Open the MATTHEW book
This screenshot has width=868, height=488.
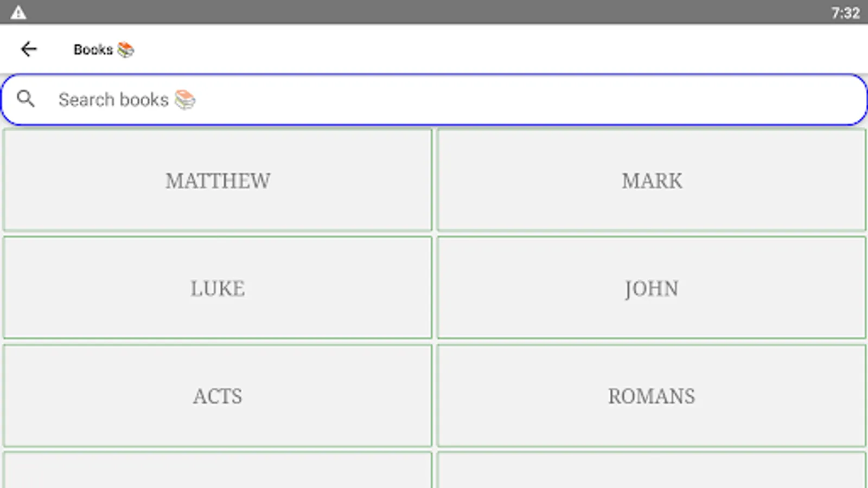[x=218, y=180]
